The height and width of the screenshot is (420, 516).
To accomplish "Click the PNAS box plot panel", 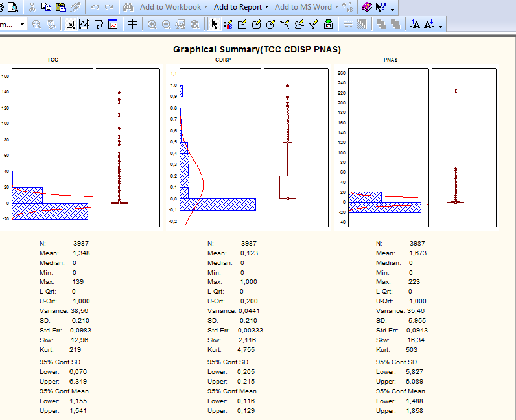I will [x=463, y=148].
